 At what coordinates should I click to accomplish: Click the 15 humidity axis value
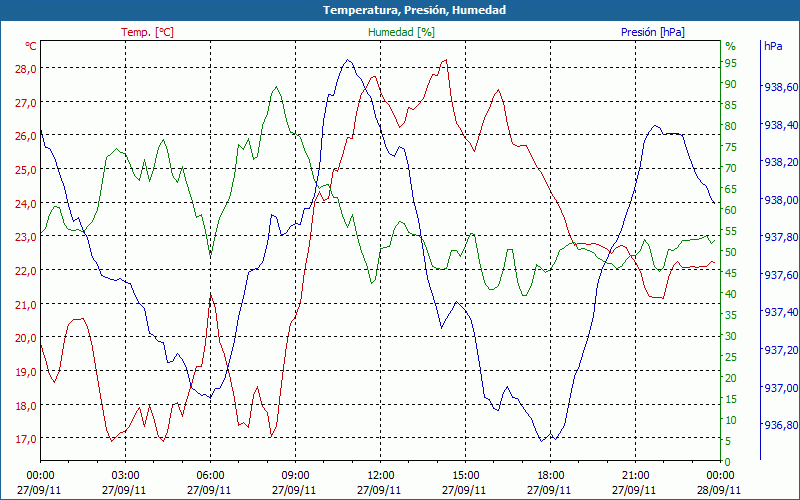click(x=731, y=399)
